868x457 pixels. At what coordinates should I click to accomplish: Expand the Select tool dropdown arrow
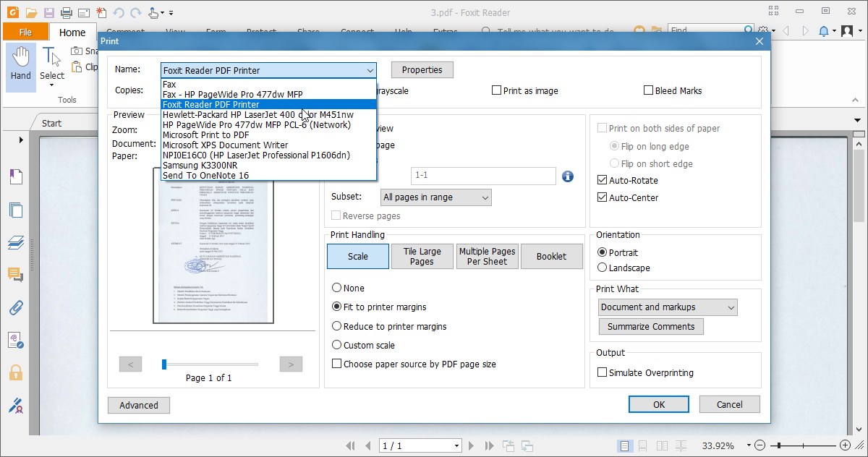click(52, 87)
